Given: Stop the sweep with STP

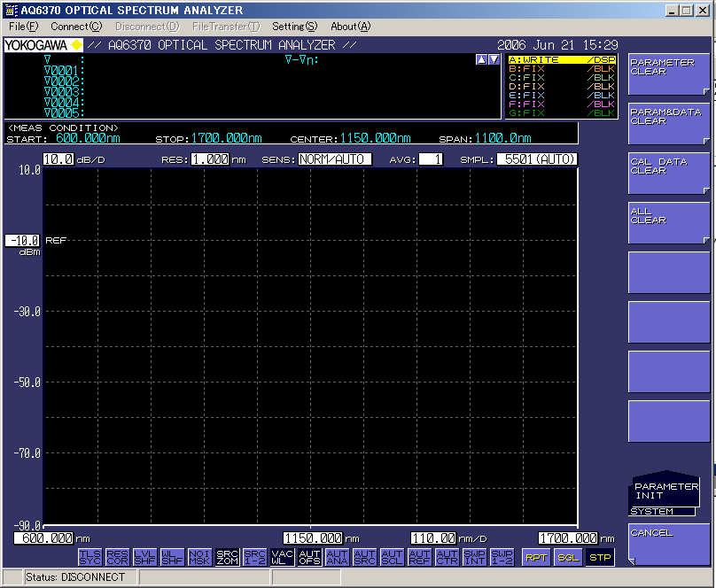Looking at the screenshot, I should point(600,557).
